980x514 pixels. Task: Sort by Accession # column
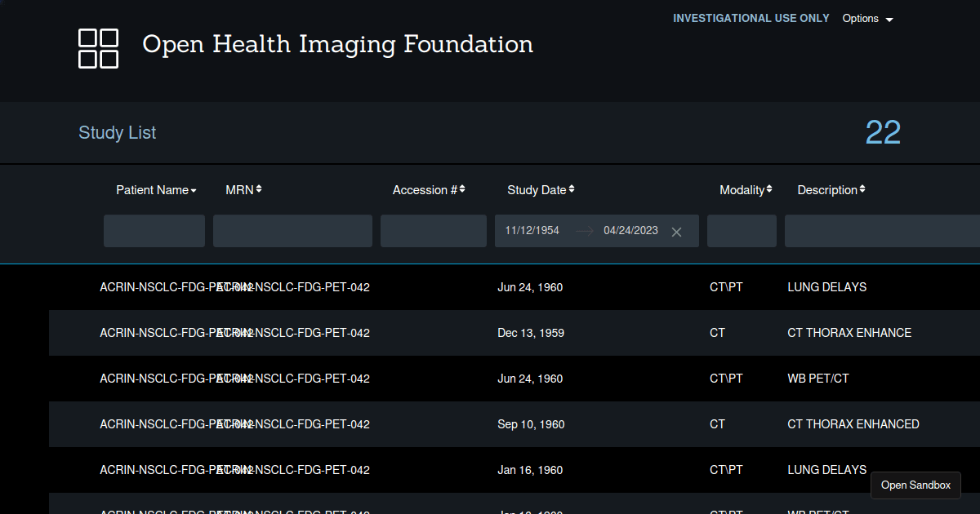pyautogui.click(x=428, y=190)
